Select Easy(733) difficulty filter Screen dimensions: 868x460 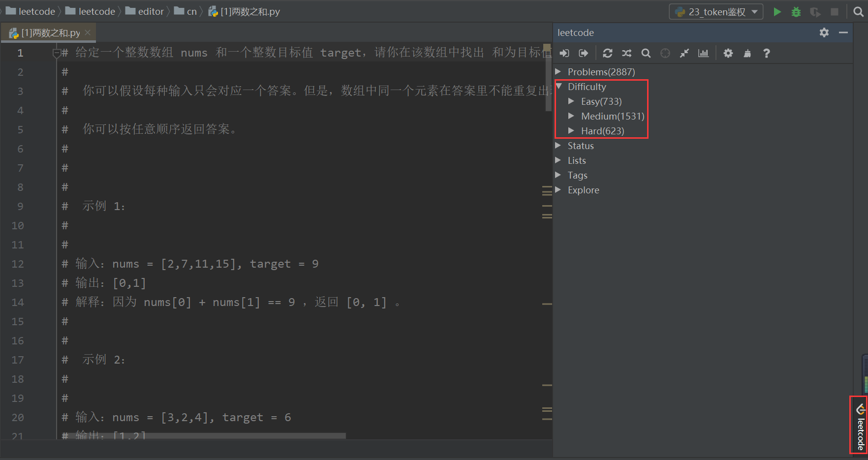[x=601, y=101]
